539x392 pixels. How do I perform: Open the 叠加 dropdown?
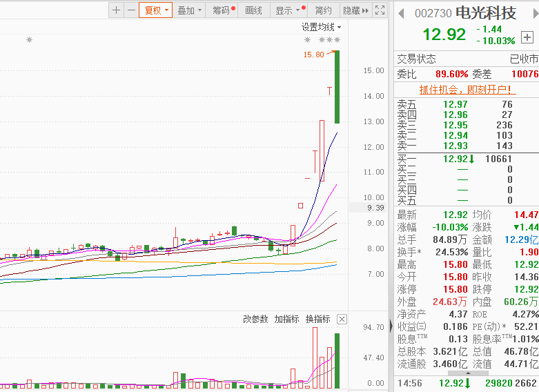[188, 10]
